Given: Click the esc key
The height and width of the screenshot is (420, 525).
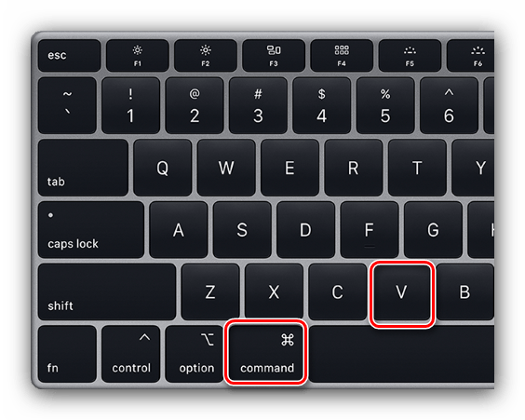Looking at the screenshot, I should [69, 55].
